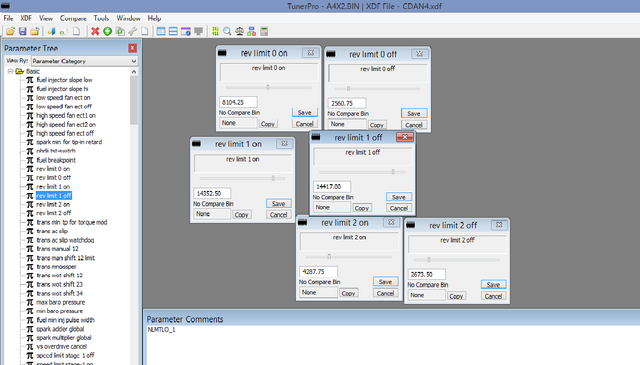Click the open file folder toolbar icon

pyautogui.click(x=10, y=31)
